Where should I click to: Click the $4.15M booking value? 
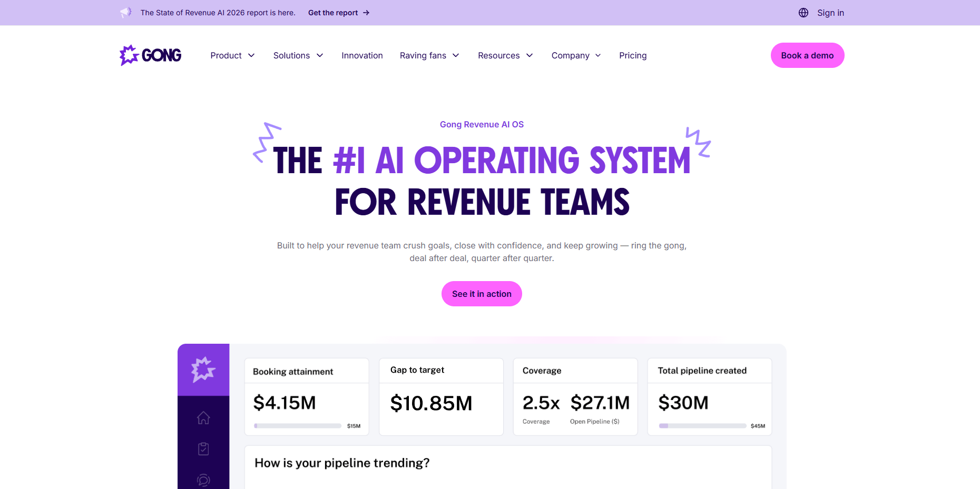(x=285, y=403)
